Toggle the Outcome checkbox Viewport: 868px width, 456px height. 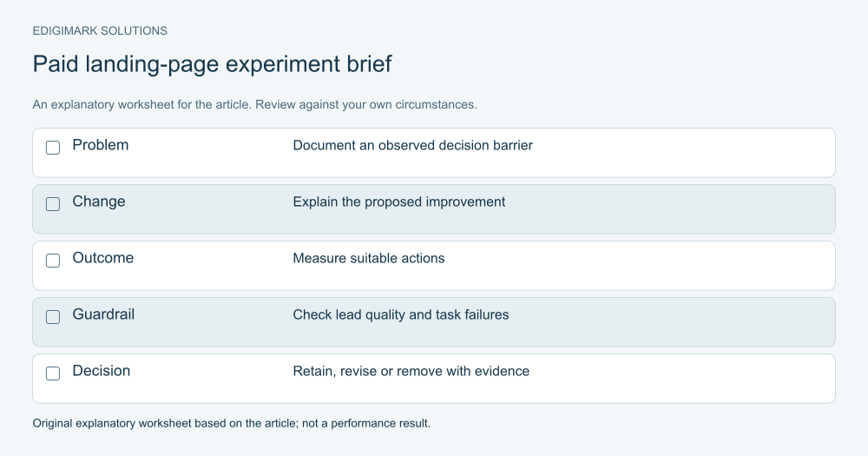[53, 261]
